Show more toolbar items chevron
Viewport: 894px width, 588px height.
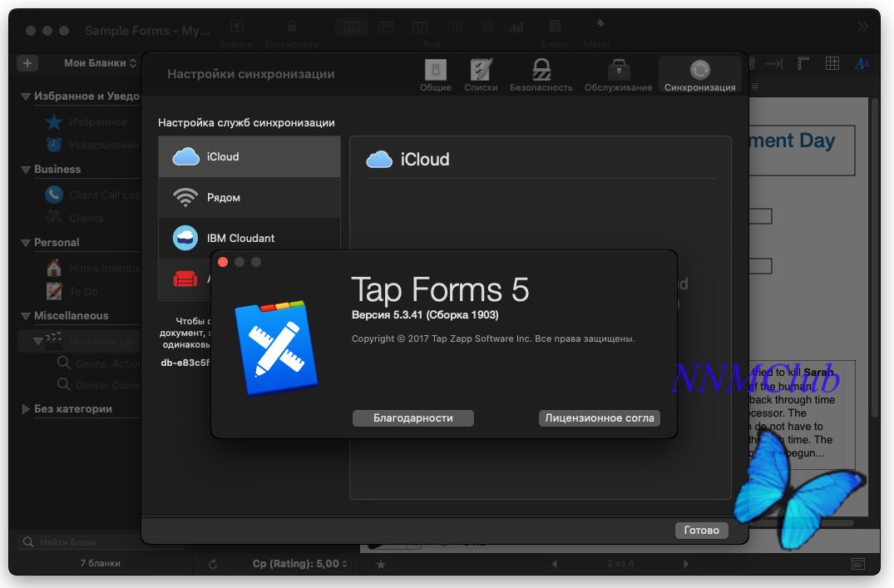point(862,27)
